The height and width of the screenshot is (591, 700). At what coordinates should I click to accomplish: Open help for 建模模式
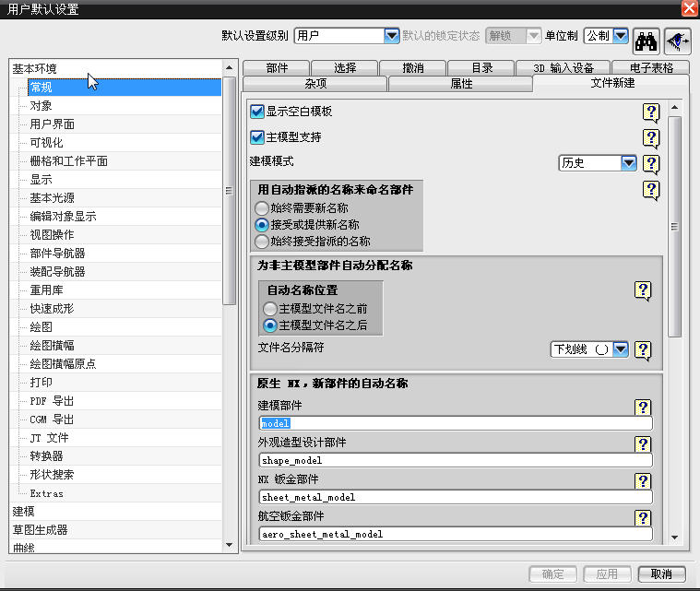[651, 164]
